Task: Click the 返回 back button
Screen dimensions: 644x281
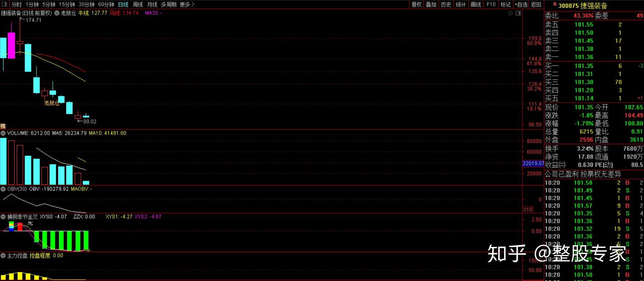Action: pyautogui.click(x=536, y=4)
